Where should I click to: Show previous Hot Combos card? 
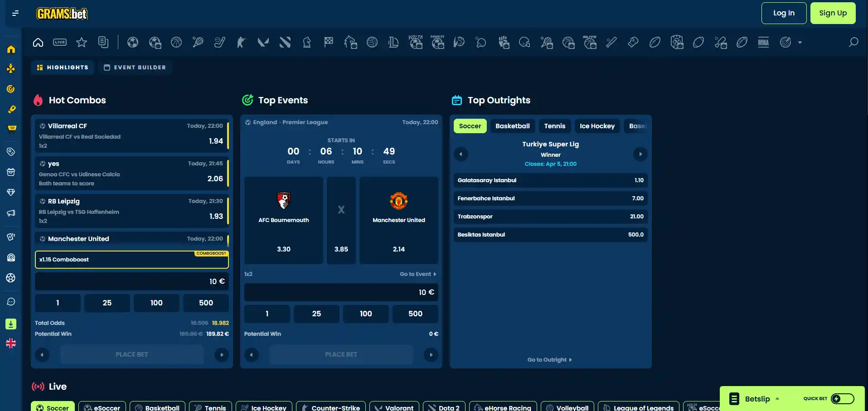[42, 355]
